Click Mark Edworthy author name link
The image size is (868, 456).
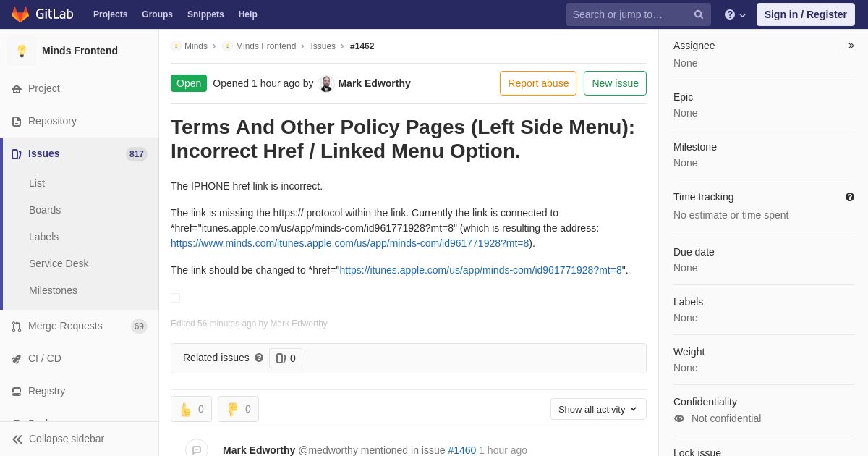point(374,83)
